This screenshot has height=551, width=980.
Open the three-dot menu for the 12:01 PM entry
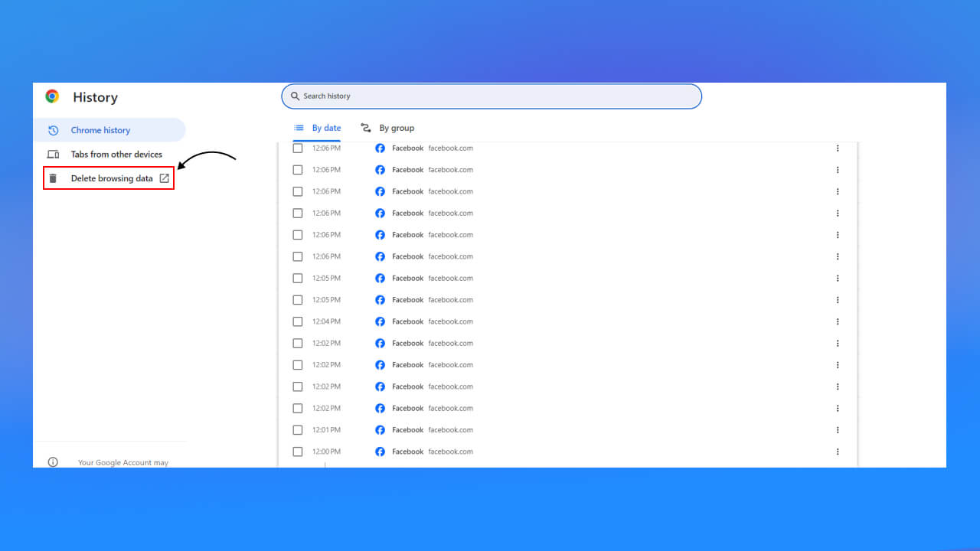click(838, 430)
